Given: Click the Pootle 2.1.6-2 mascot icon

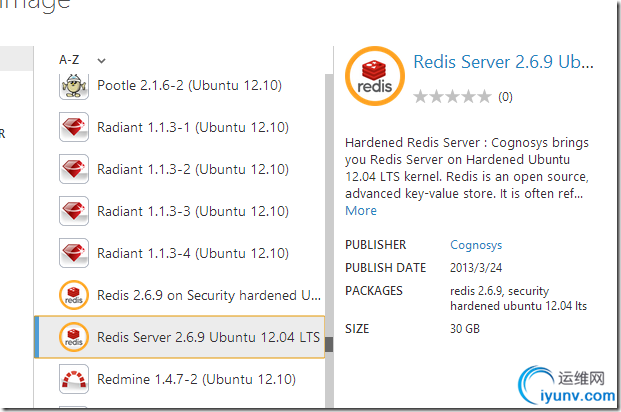Looking at the screenshot, I should (x=74, y=85).
